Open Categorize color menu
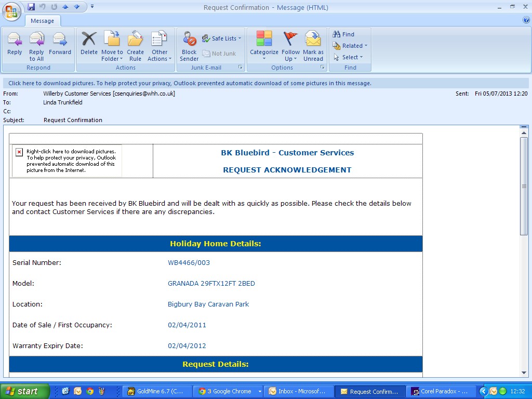Viewport: 532px width, 399px height. [264, 46]
